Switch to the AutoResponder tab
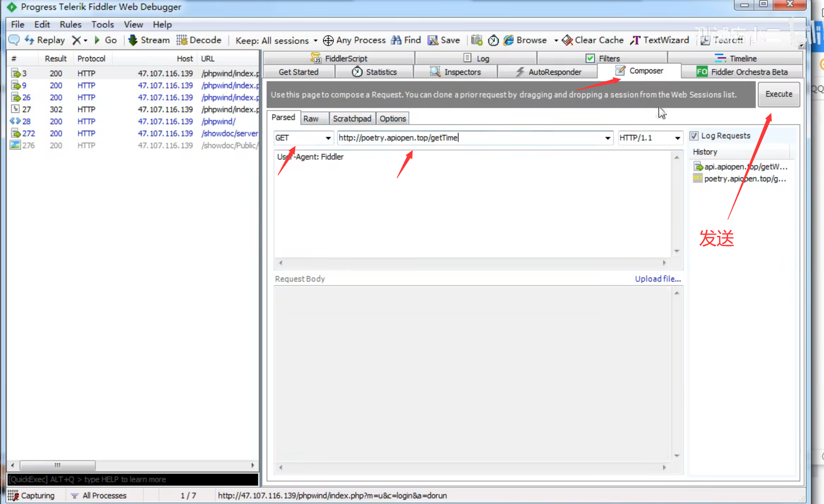Image resolution: width=824 pixels, height=504 pixels. click(548, 72)
